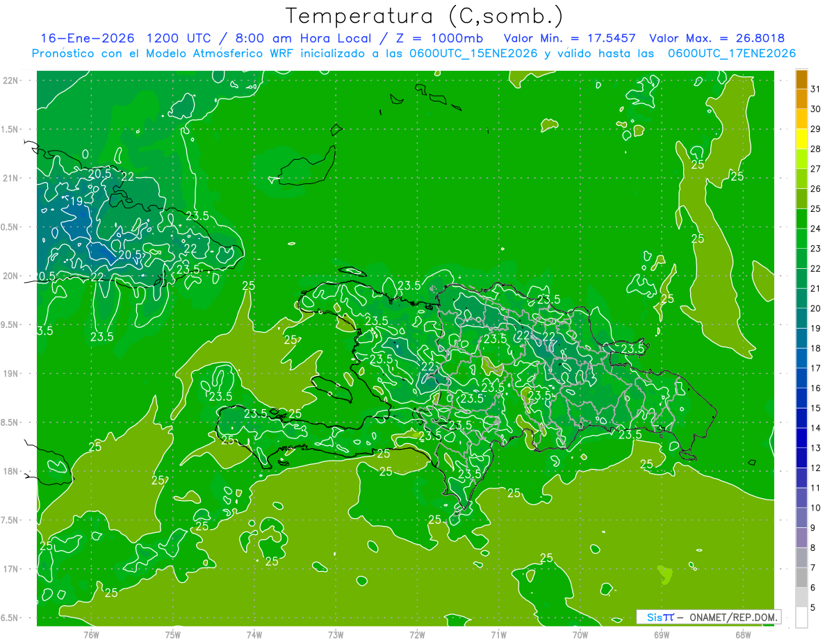Select gray color bar segment between 6 and 7
This screenshot has width=834, height=644.
coord(801,578)
